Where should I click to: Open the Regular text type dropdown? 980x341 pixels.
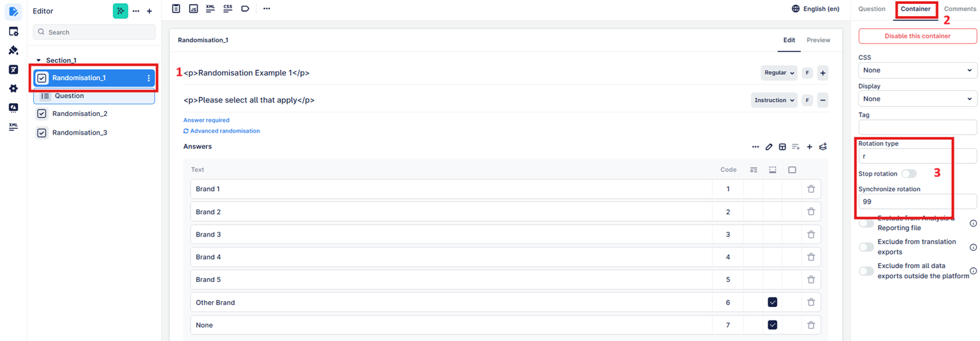click(x=779, y=73)
